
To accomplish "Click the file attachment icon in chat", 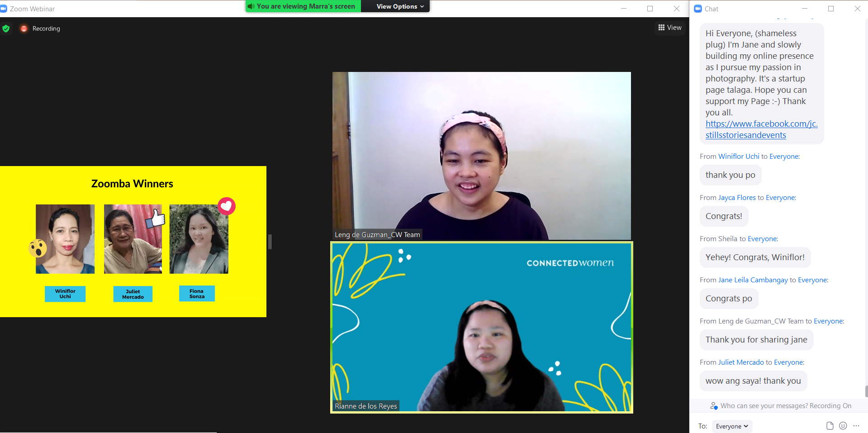I will pos(830,426).
